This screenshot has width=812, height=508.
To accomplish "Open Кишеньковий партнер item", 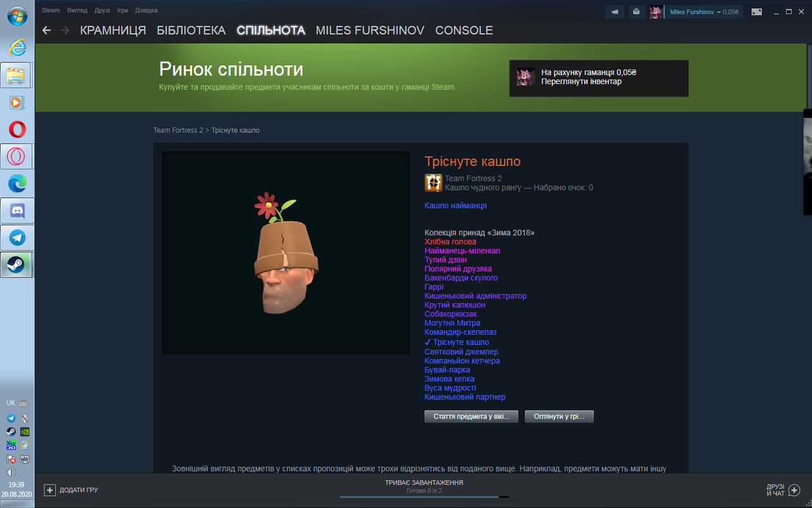I will click(465, 397).
